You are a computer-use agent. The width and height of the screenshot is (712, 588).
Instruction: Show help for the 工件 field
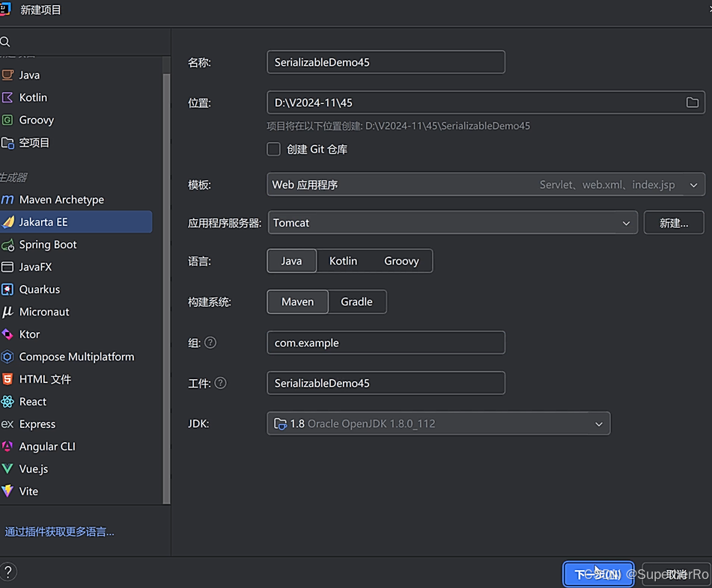pyautogui.click(x=220, y=383)
